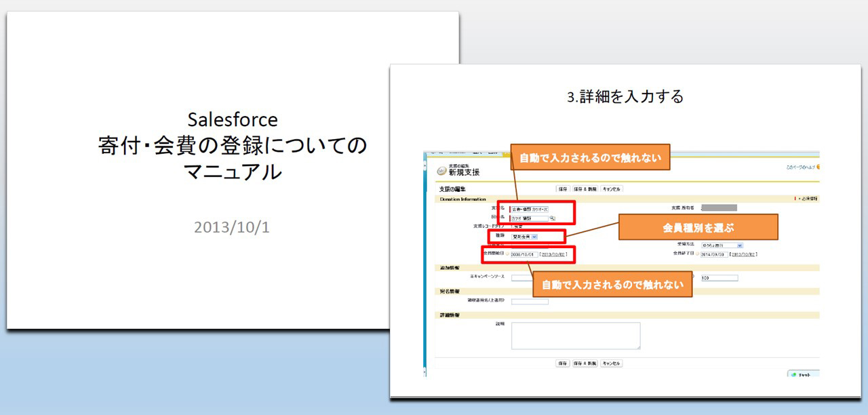Open the lookup icon beside 団体名 field
Image resolution: width=868 pixels, height=415 pixels.
point(552,218)
